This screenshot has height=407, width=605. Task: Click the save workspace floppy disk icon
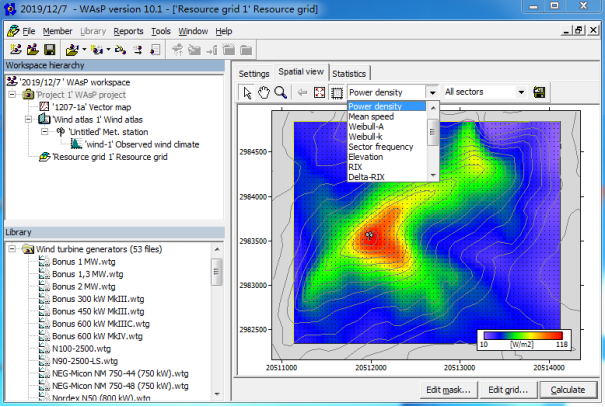49,49
